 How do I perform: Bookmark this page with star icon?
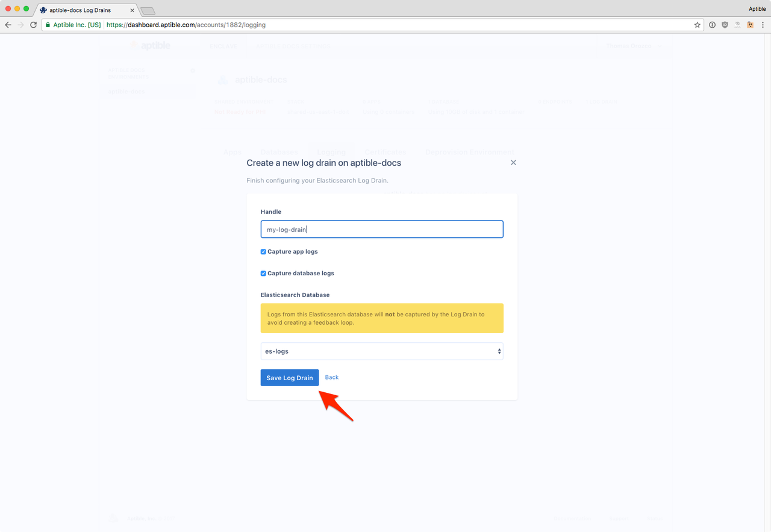698,25
